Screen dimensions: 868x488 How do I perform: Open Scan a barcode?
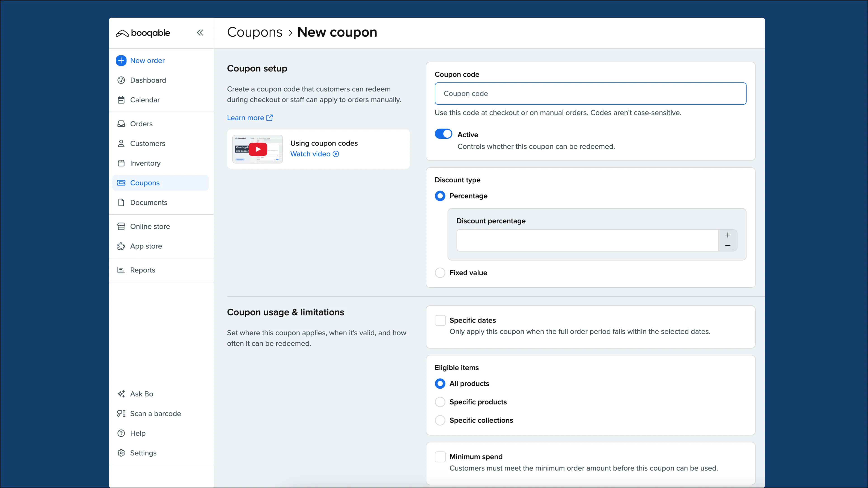pyautogui.click(x=155, y=414)
